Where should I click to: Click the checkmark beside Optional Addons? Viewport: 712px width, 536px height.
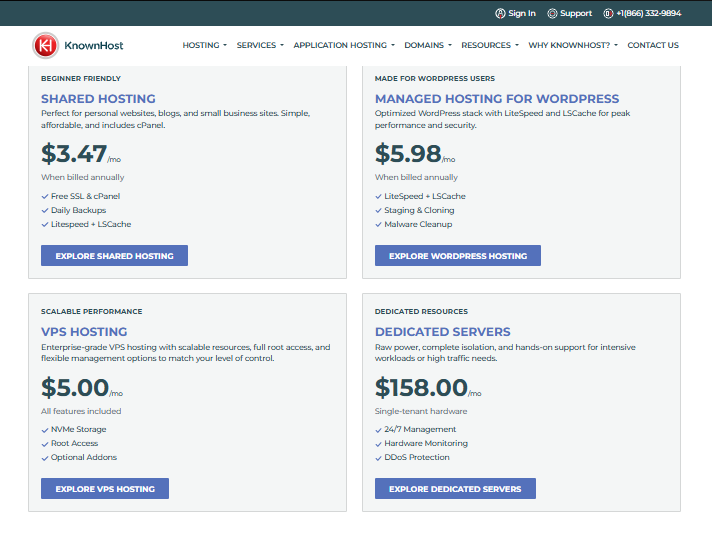44,458
